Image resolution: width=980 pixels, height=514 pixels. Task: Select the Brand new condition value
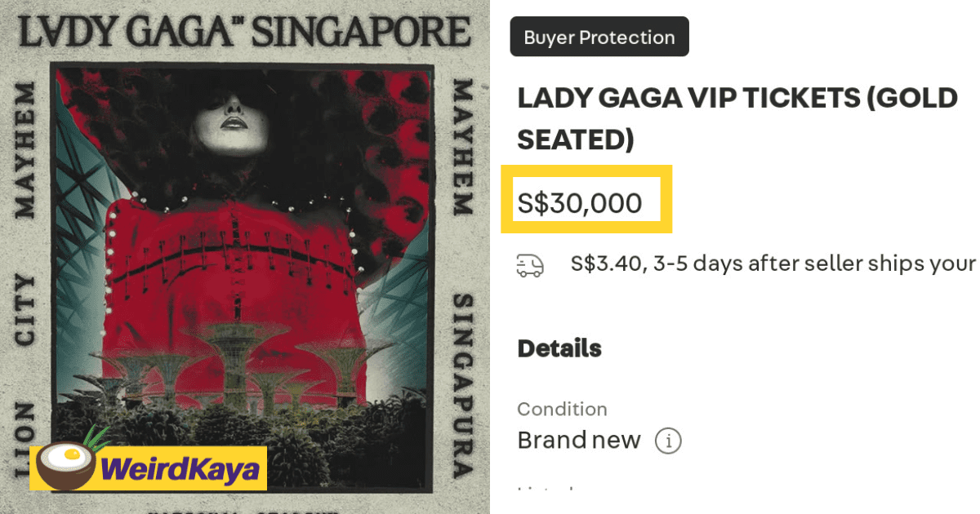click(x=578, y=441)
